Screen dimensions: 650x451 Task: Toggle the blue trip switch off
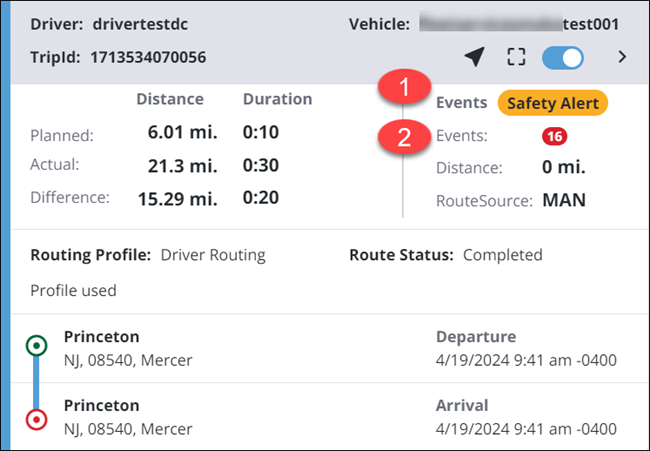click(x=563, y=57)
